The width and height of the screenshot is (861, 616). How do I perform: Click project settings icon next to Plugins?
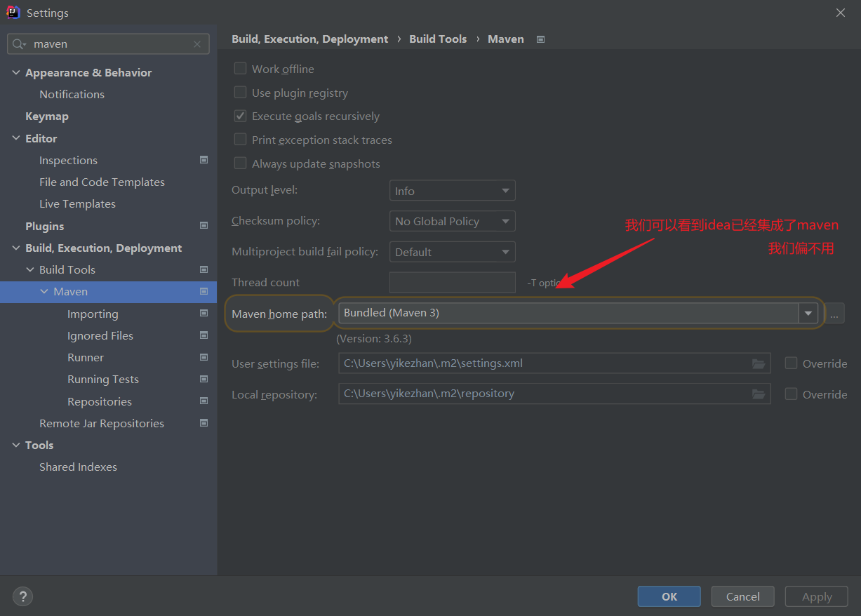click(203, 226)
